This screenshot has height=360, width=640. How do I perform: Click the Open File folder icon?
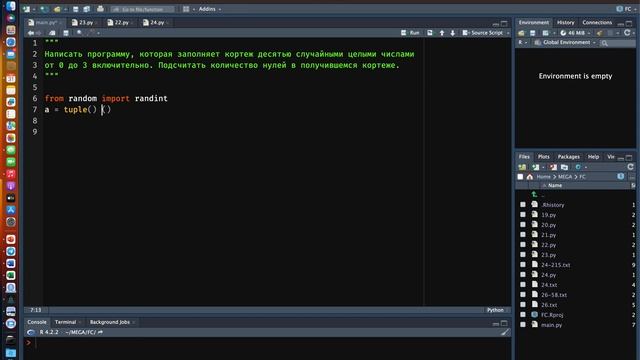[57, 9]
